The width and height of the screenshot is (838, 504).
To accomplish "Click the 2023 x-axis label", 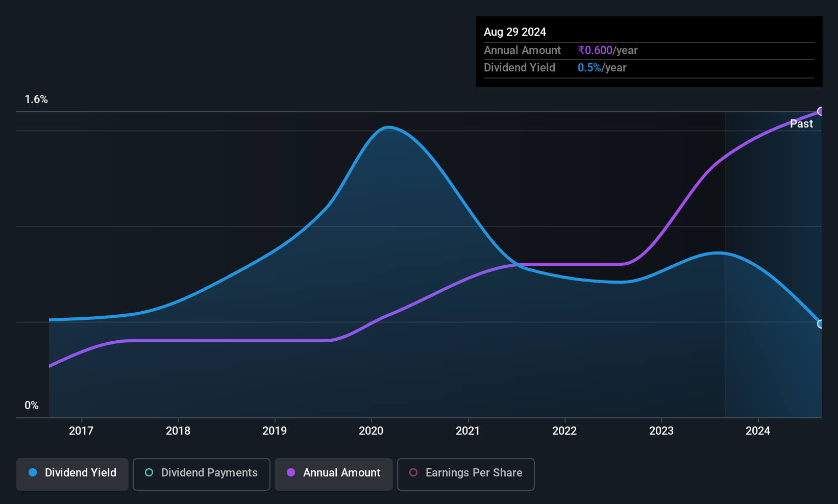I will point(661,431).
